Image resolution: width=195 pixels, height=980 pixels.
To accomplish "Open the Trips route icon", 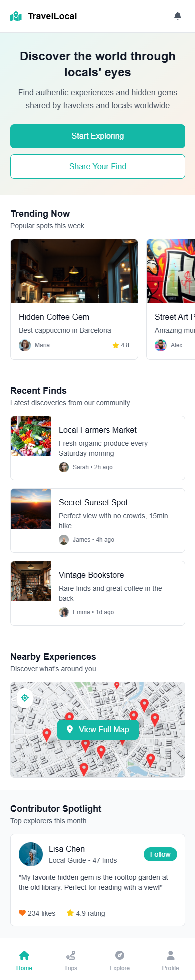I will pos(71,955).
